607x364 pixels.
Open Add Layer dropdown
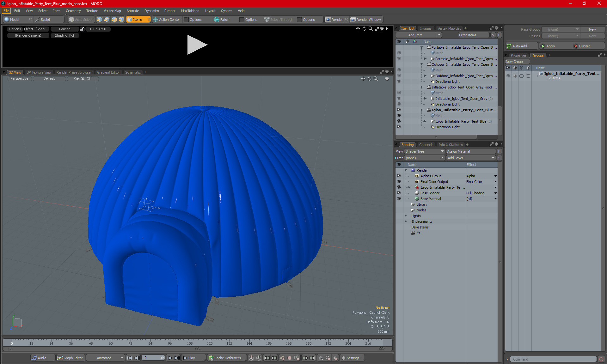pyautogui.click(x=471, y=158)
